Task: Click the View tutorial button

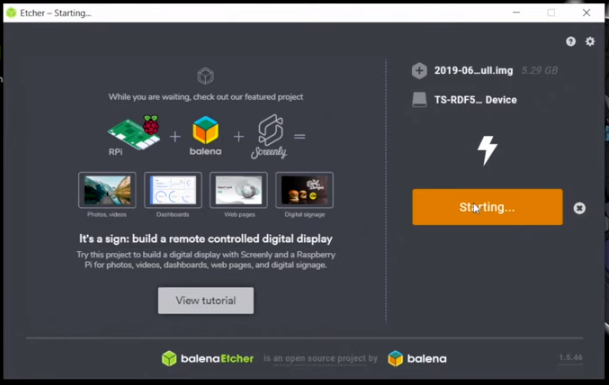Action: coord(206,300)
